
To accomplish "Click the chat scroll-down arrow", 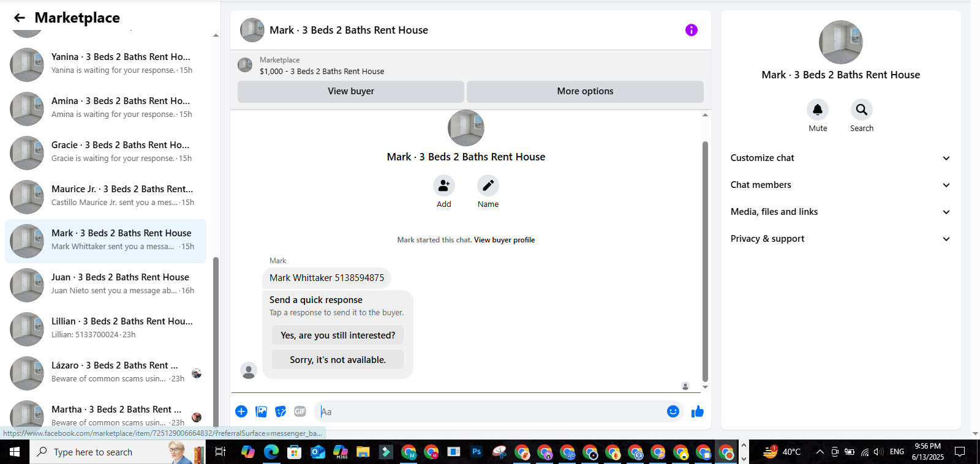I will point(705,387).
